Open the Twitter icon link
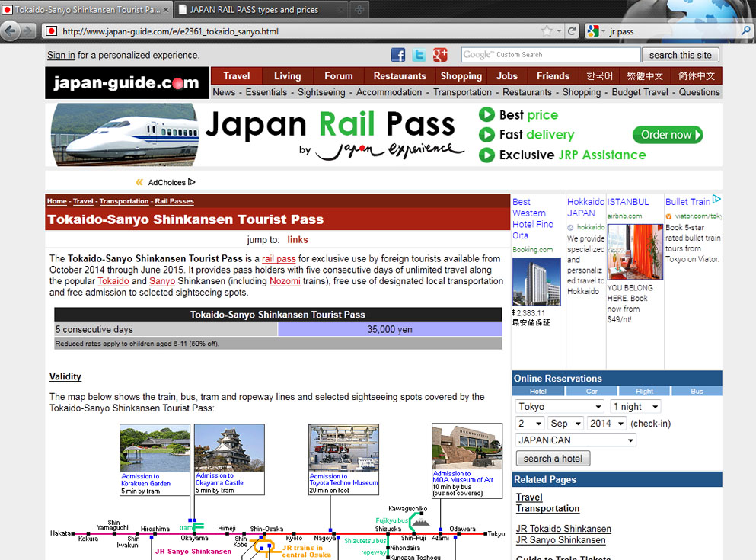The width and height of the screenshot is (756, 560). 419,55
